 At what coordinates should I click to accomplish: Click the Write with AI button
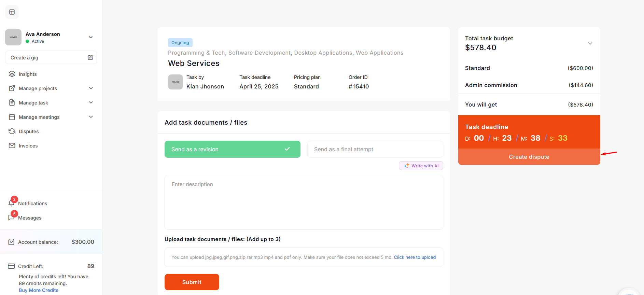point(421,166)
